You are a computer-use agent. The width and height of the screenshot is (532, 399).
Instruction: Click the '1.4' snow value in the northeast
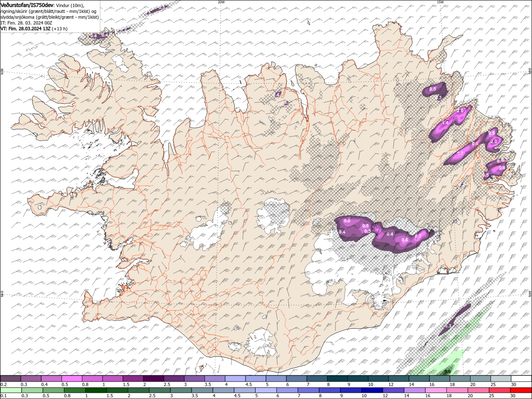[x=445, y=123]
